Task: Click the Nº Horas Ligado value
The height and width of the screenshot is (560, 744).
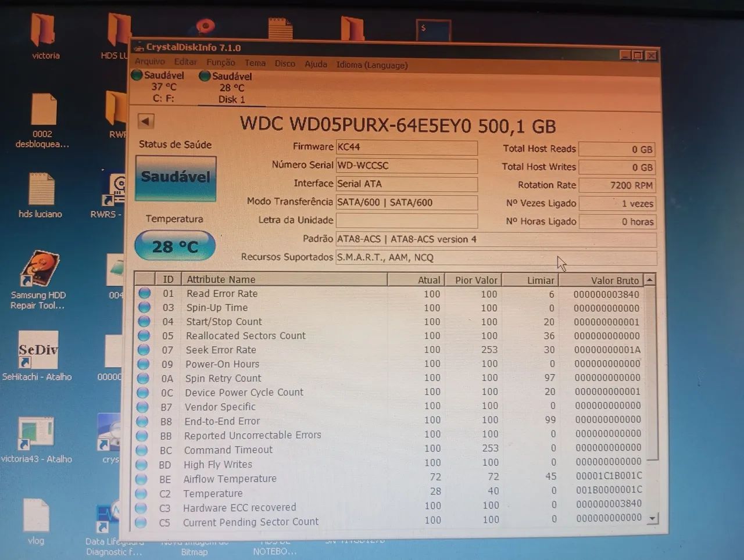Action: [617, 221]
